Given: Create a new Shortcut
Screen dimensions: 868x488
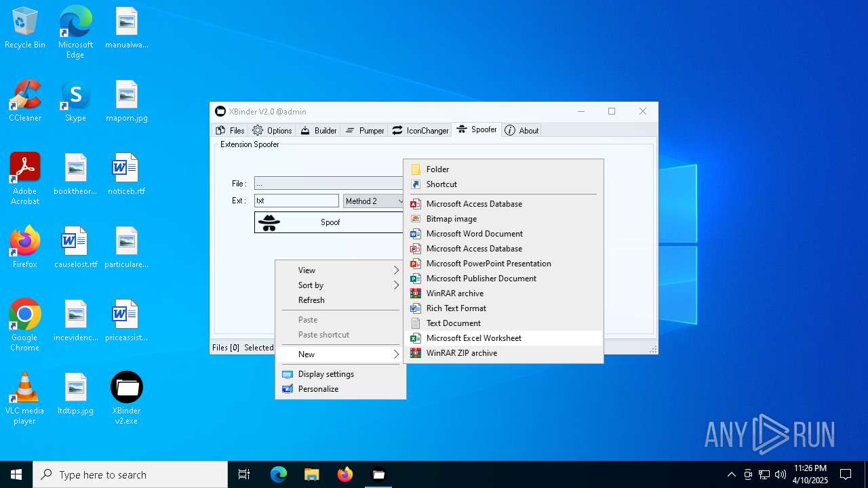Looking at the screenshot, I should [x=503, y=184].
